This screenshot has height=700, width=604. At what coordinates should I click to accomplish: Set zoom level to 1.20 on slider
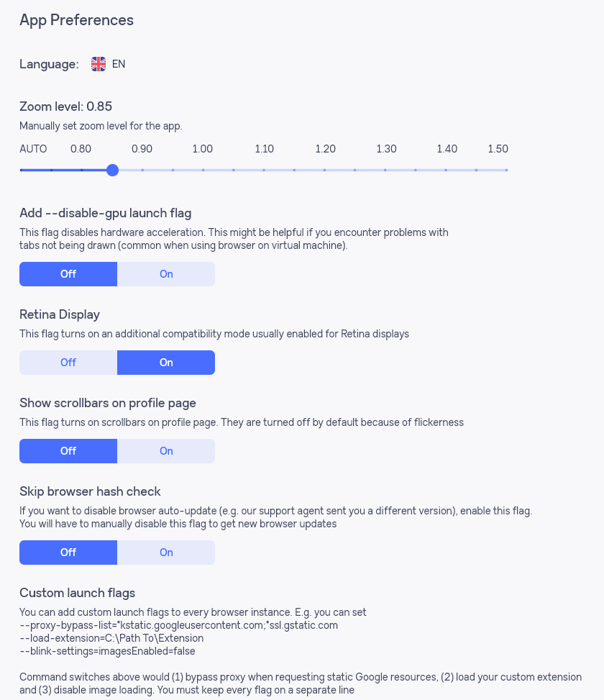(x=324, y=170)
